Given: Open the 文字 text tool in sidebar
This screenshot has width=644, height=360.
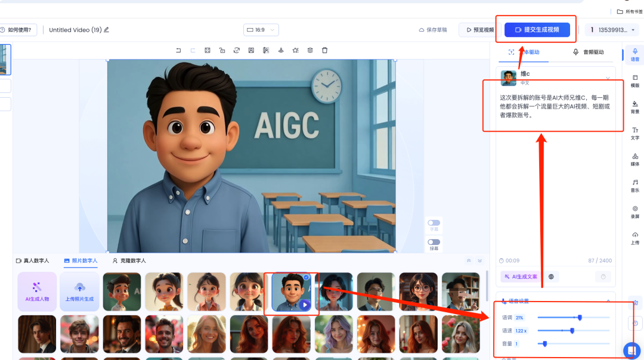Looking at the screenshot, I should pos(635,133).
